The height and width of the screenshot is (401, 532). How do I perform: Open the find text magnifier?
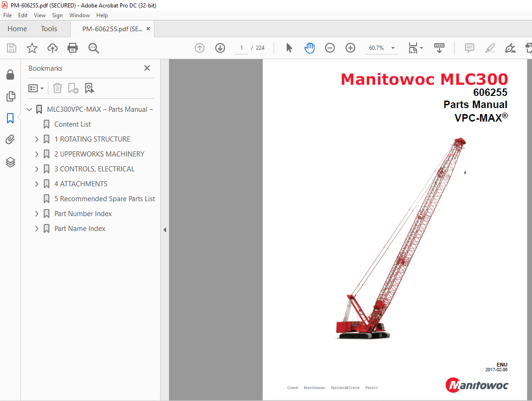tap(94, 48)
